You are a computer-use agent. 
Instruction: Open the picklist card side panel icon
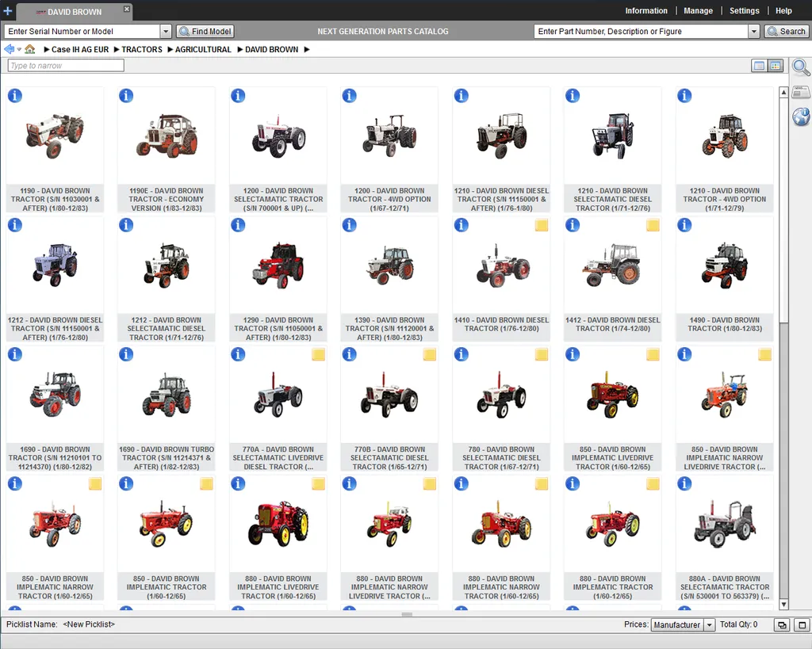coord(801,93)
